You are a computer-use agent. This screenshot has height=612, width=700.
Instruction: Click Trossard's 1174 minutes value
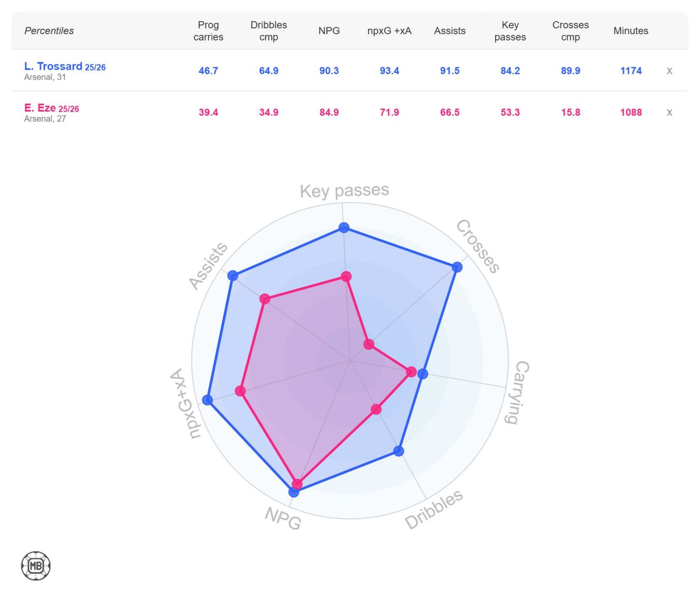pyautogui.click(x=631, y=71)
